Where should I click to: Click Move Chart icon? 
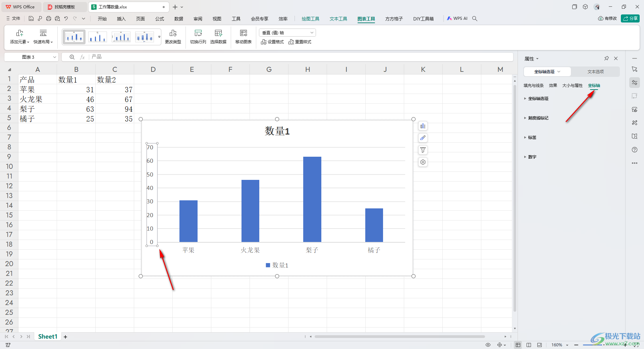[244, 37]
